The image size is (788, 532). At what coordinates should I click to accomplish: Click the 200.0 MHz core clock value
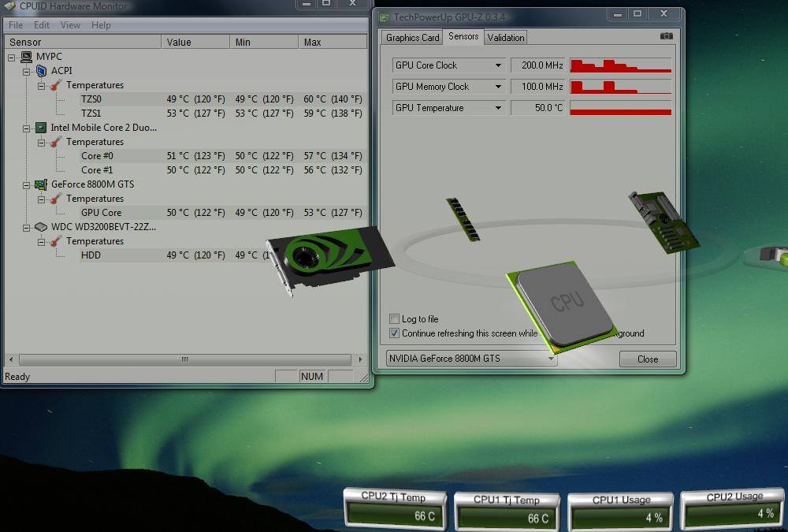[x=538, y=65]
